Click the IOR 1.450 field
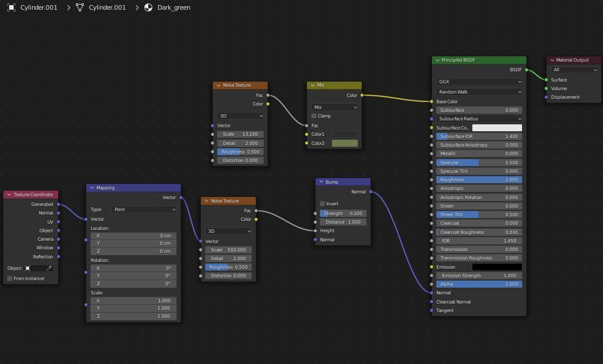The height and width of the screenshot is (364, 603). click(479, 241)
